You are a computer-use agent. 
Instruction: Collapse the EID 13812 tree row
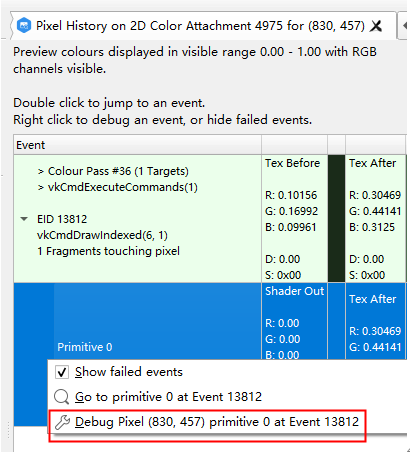(x=24, y=219)
